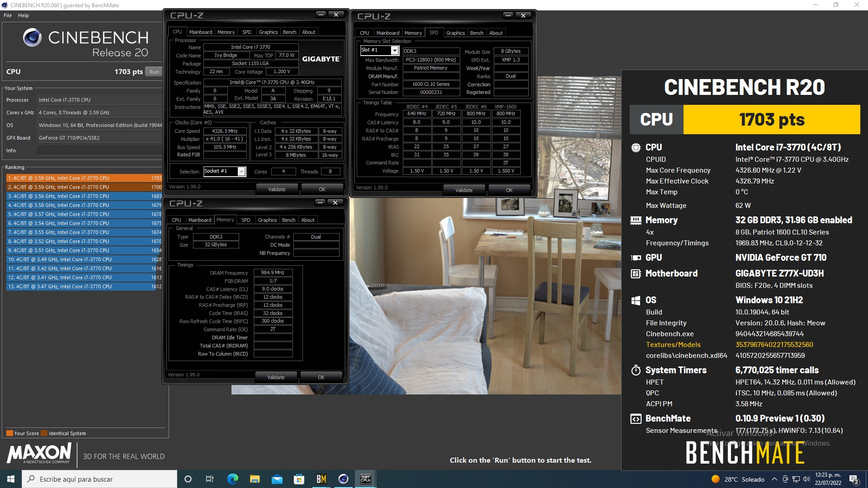
Task: Switch to Cinebench taskbar icon
Action: (343, 479)
